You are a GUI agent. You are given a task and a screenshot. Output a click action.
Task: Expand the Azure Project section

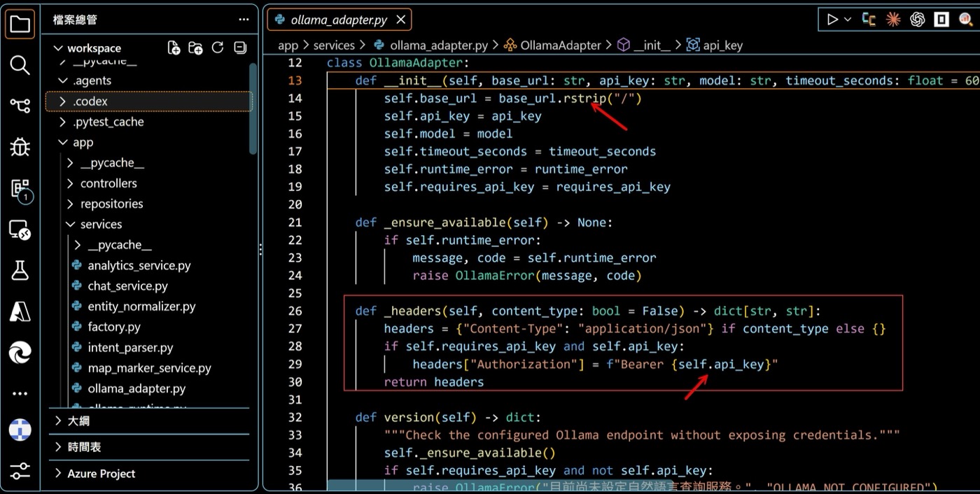click(149, 474)
